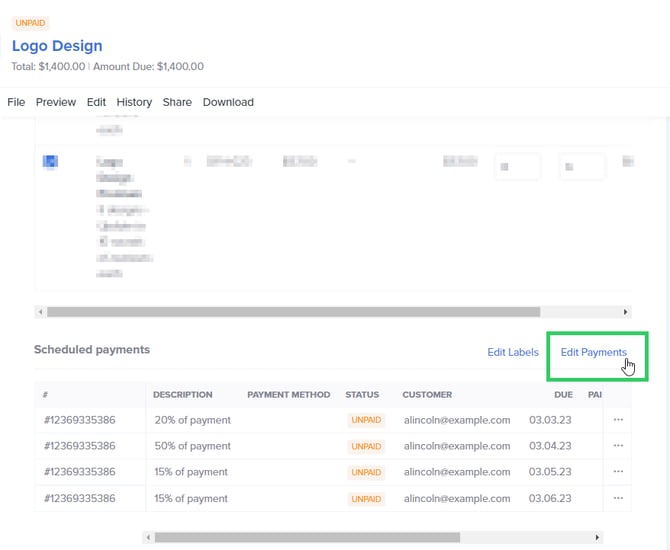
Task: Click the PAYMENT METHOD column header
Action: (x=289, y=394)
